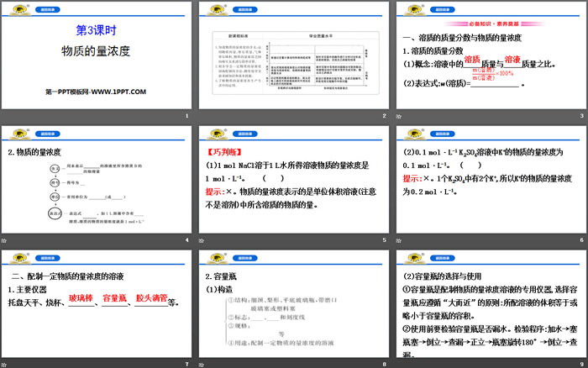Click the animation star icon under slide 4
The height and width of the screenshot is (368, 588).
(3, 240)
